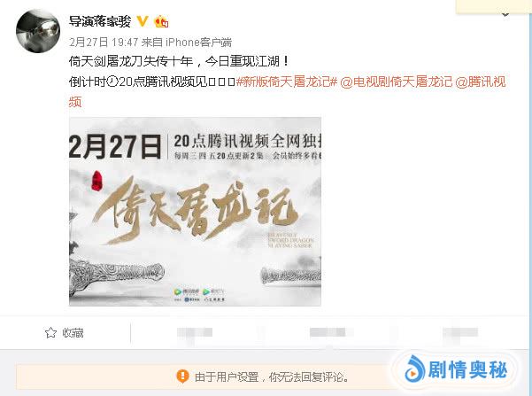Click the star icon to favorite the post

[x=50, y=332]
